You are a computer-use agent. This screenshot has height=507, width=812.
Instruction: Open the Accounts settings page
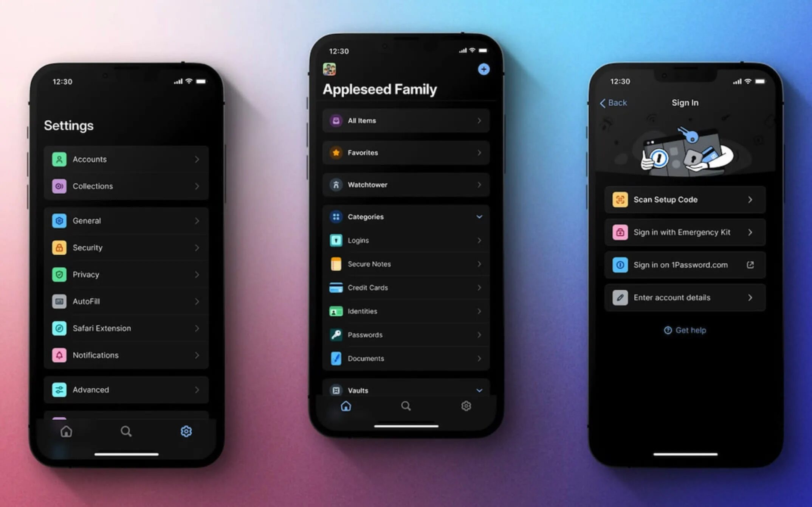[125, 159]
